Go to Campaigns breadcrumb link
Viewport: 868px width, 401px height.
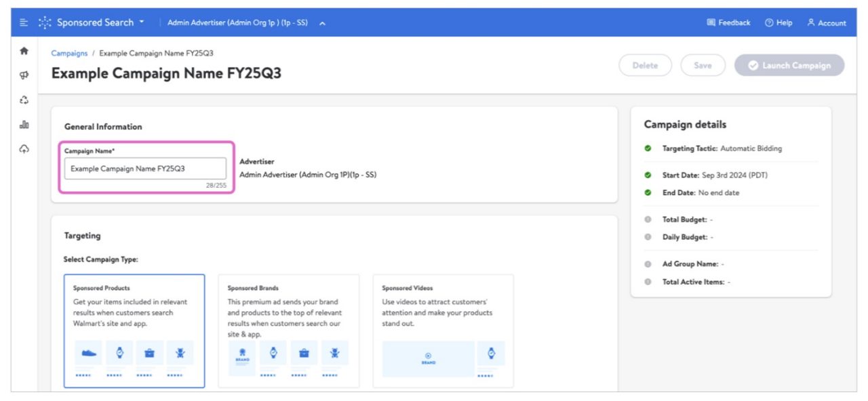69,54
